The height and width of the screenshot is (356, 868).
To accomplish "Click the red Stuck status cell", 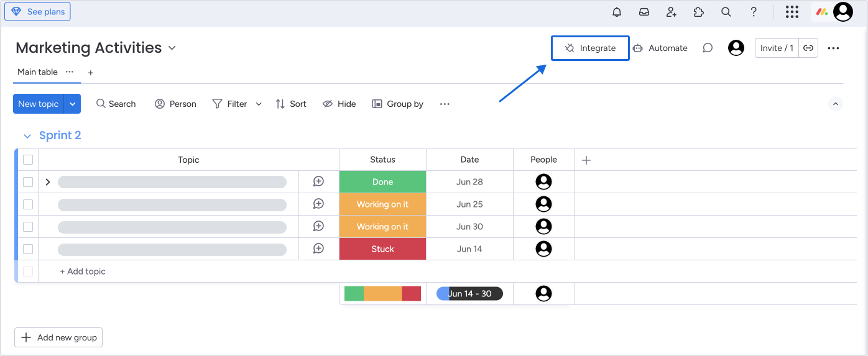I will coord(382,249).
